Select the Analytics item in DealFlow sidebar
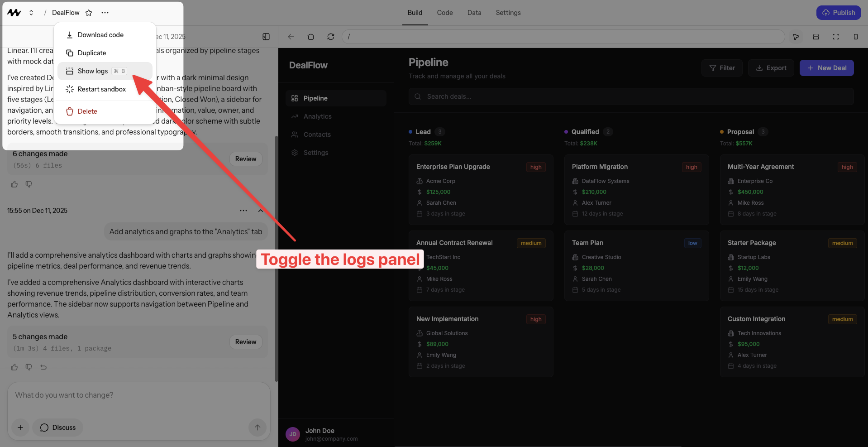Viewport: 868px width, 447px height. 317,116
